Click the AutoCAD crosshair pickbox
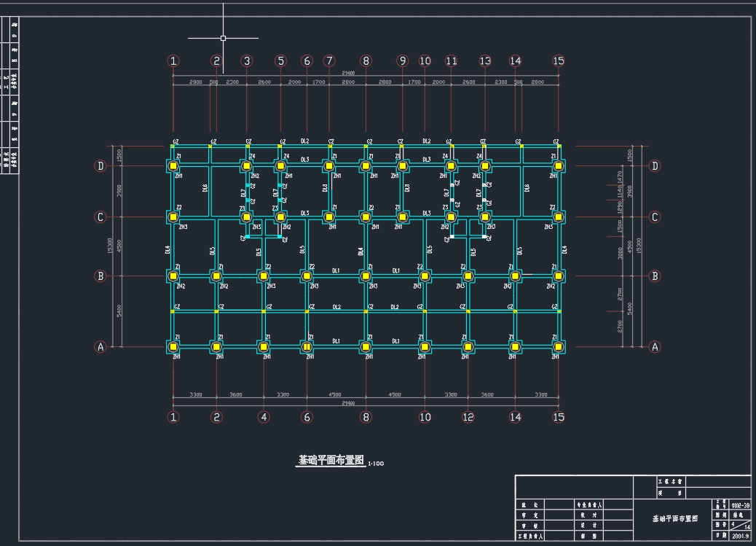 pos(224,38)
